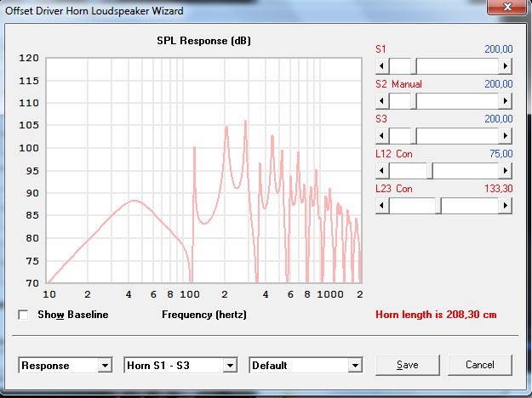The height and width of the screenshot is (398, 532).
Task: Close the wizard window
Action: click(507, 7)
